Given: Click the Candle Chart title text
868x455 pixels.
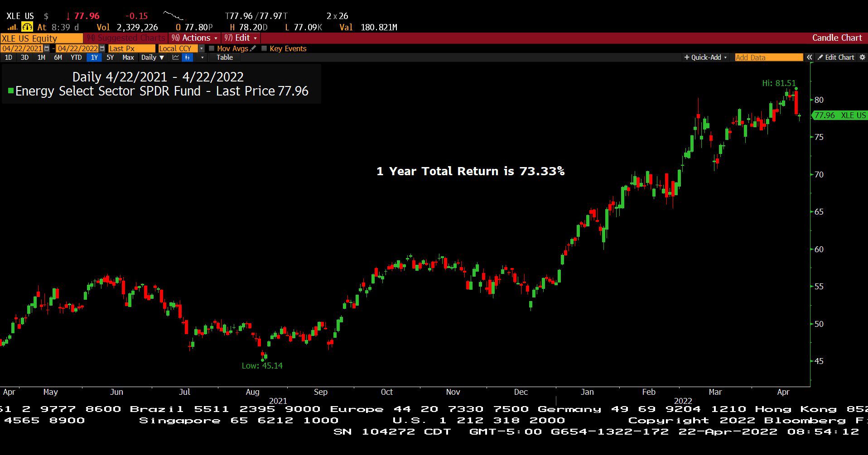Looking at the screenshot, I should click(837, 38).
